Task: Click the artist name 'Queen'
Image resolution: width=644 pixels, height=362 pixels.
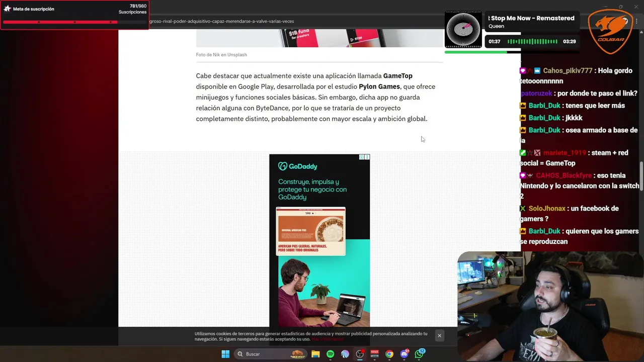Action: click(496, 26)
